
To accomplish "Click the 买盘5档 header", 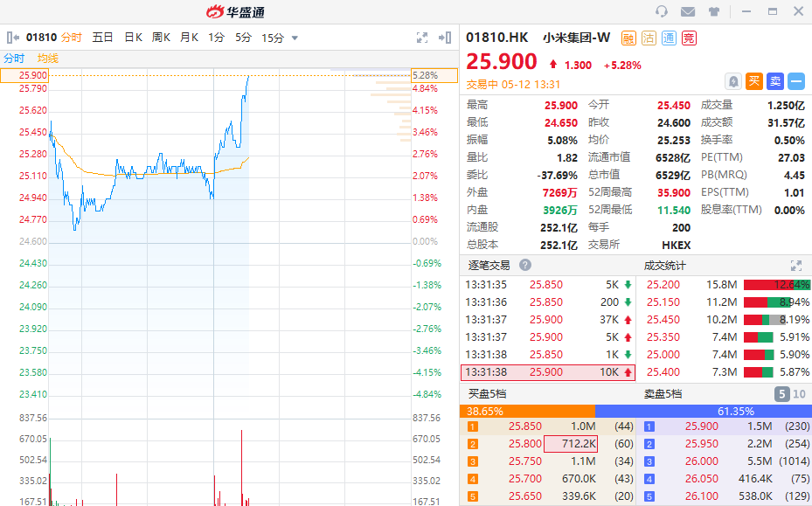I will pos(488,393).
